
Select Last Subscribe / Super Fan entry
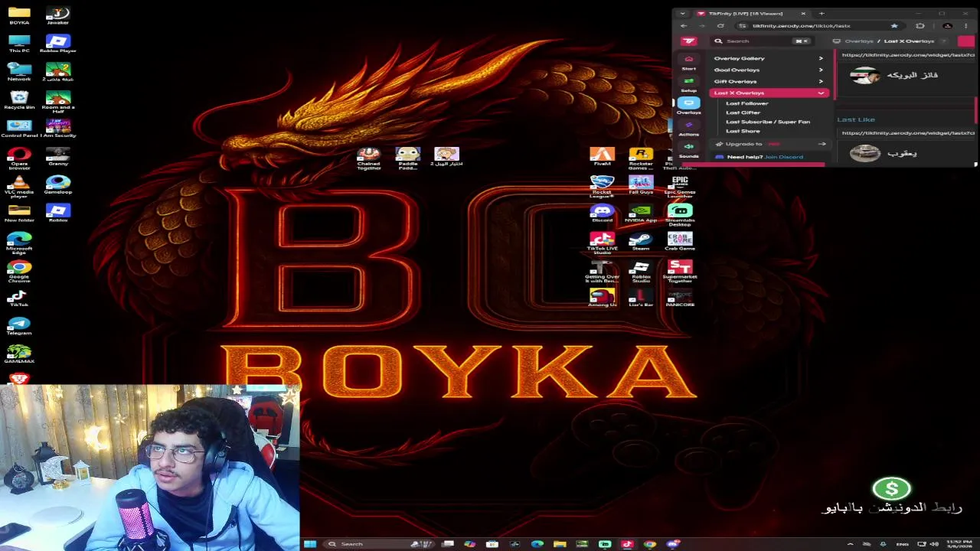(x=767, y=122)
